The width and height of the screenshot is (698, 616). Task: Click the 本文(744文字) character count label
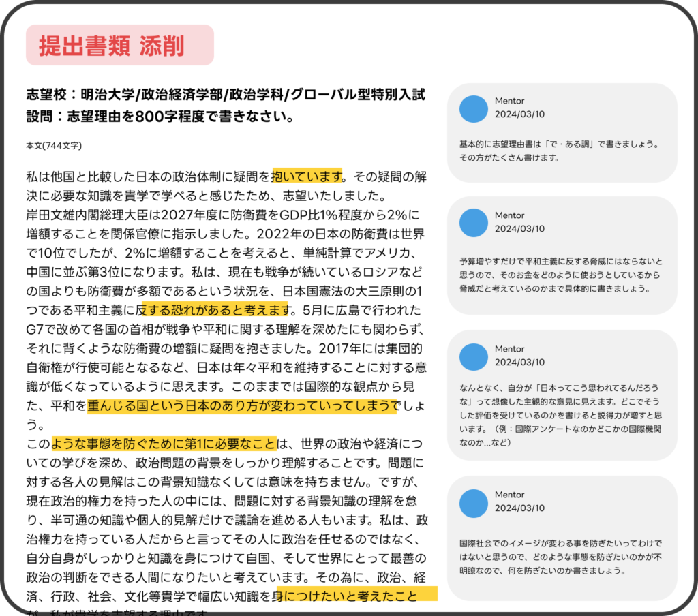pyautogui.click(x=54, y=146)
